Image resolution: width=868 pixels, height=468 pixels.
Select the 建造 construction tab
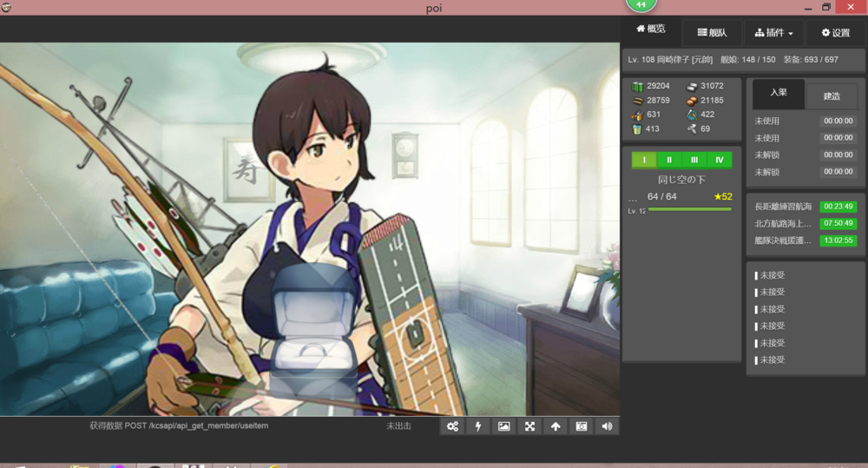click(x=832, y=96)
